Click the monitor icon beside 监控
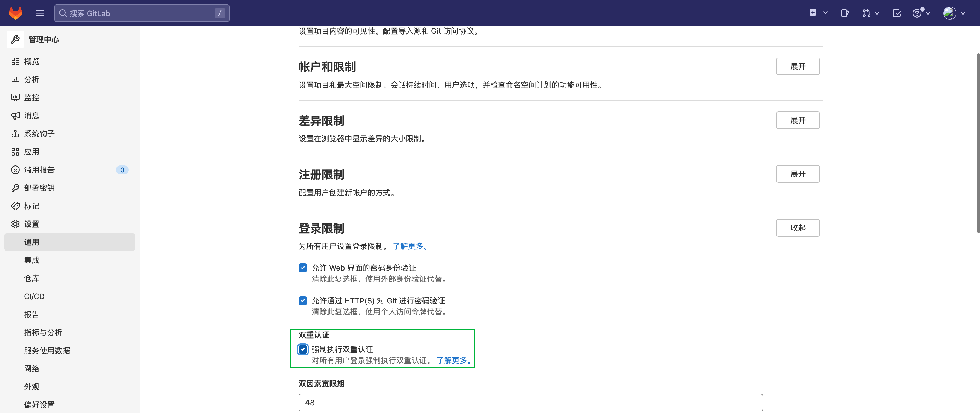This screenshot has height=413, width=980. 15,97
